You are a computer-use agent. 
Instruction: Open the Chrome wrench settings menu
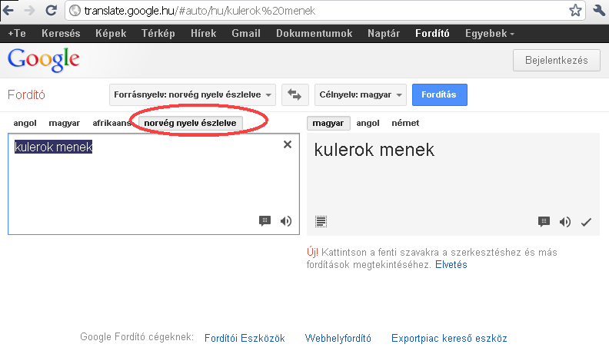(x=599, y=11)
